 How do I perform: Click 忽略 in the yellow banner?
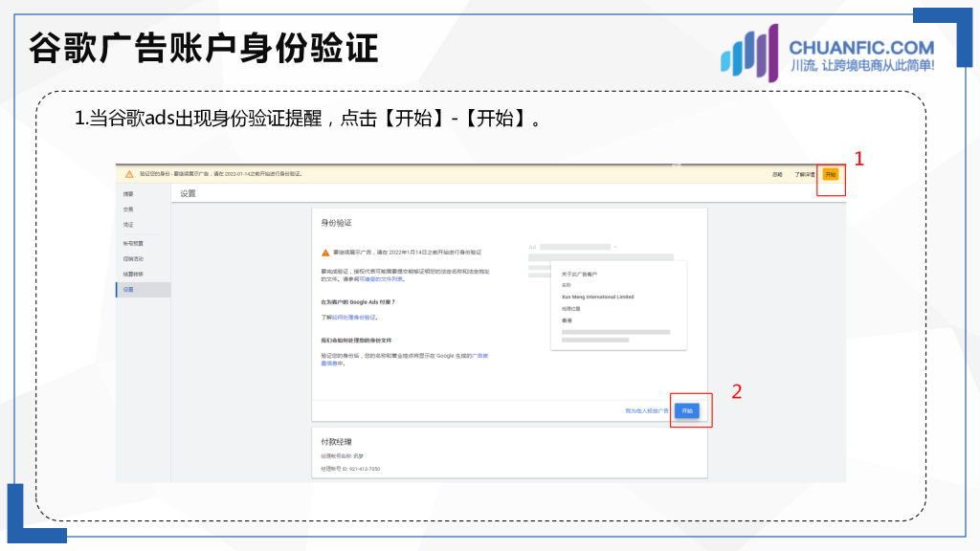pyautogui.click(x=777, y=174)
